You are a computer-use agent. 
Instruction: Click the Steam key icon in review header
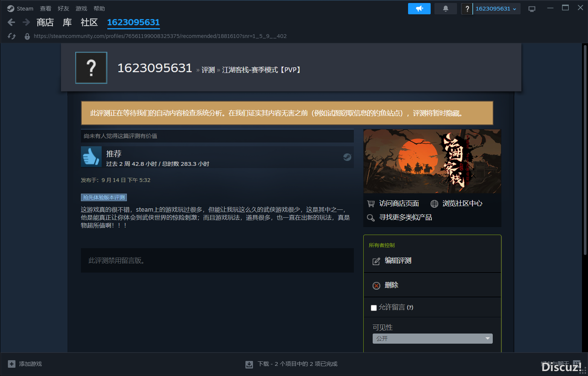(x=347, y=157)
